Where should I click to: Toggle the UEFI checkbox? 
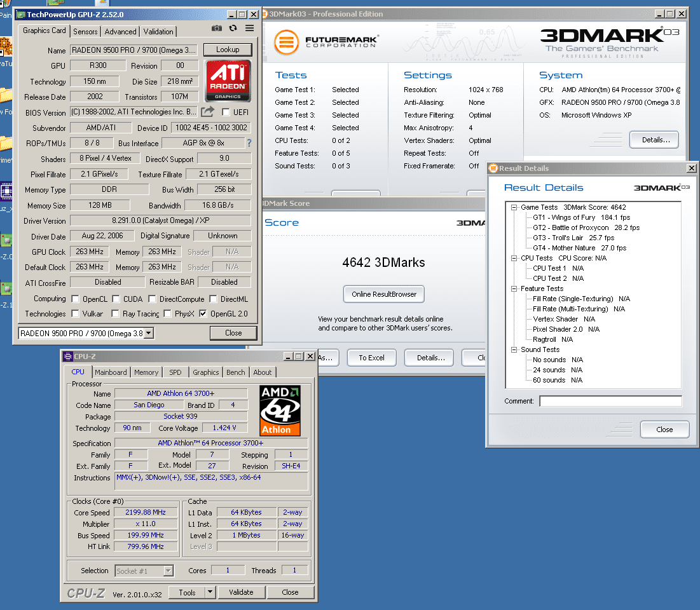click(x=226, y=112)
